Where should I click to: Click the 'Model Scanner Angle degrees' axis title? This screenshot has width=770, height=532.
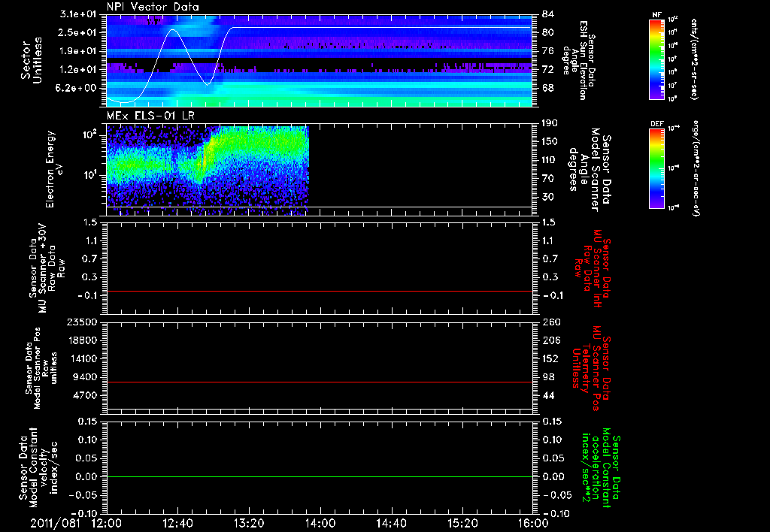point(590,170)
